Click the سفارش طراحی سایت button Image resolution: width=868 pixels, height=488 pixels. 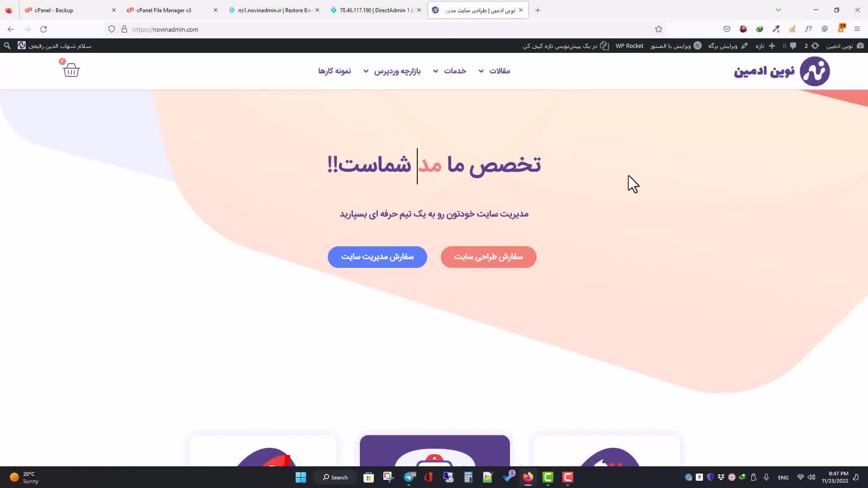[x=489, y=257]
